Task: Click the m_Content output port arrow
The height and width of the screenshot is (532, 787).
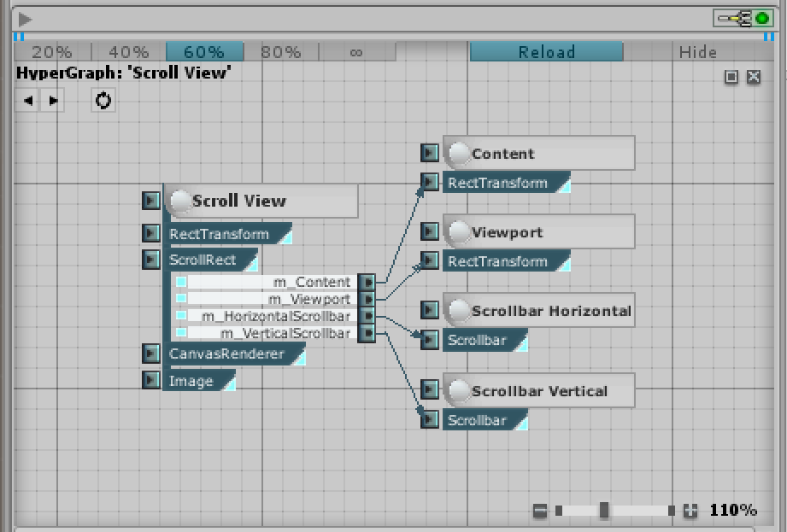Action: coord(367,283)
